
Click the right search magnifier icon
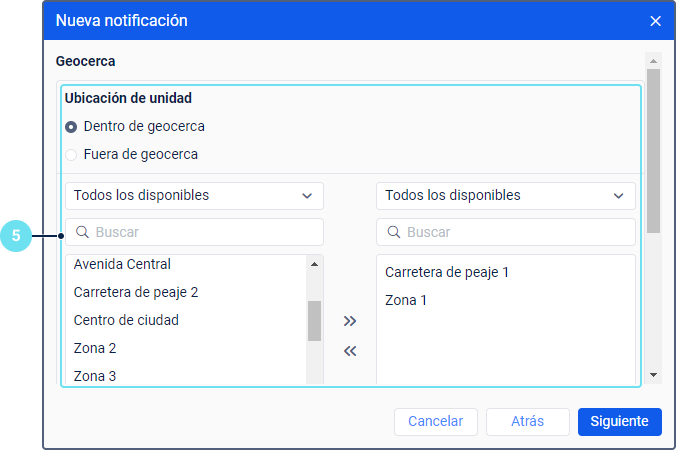394,232
